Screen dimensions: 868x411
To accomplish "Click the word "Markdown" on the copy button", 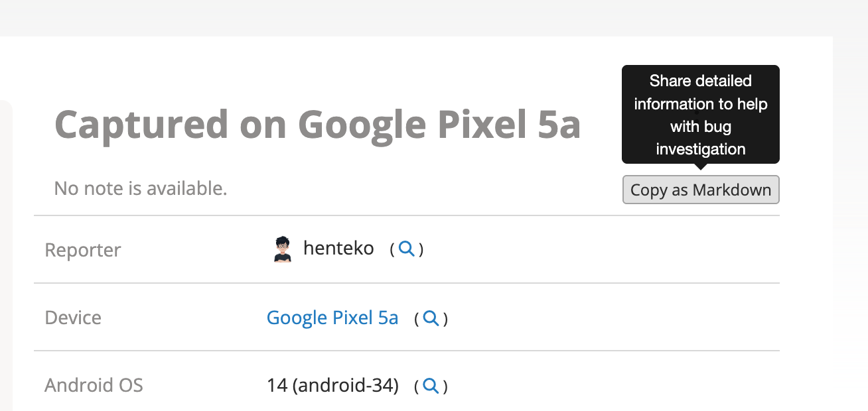I will (x=731, y=190).
